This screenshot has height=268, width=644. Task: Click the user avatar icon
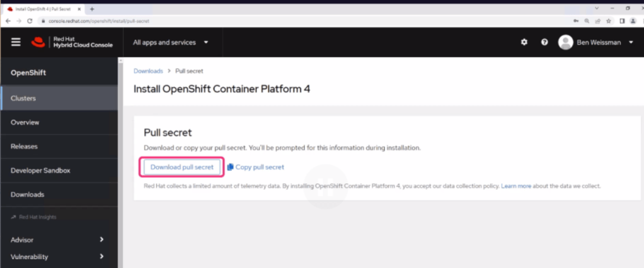[x=566, y=42]
